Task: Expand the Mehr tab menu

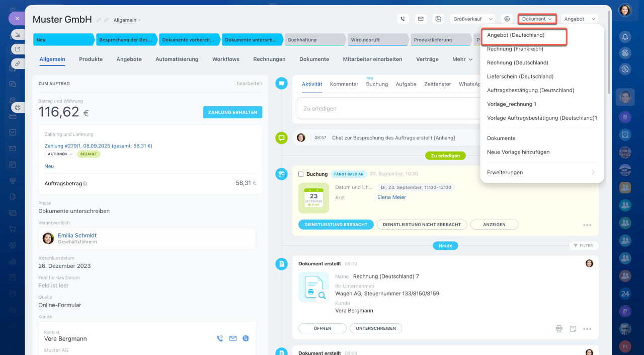Action: click(x=462, y=59)
